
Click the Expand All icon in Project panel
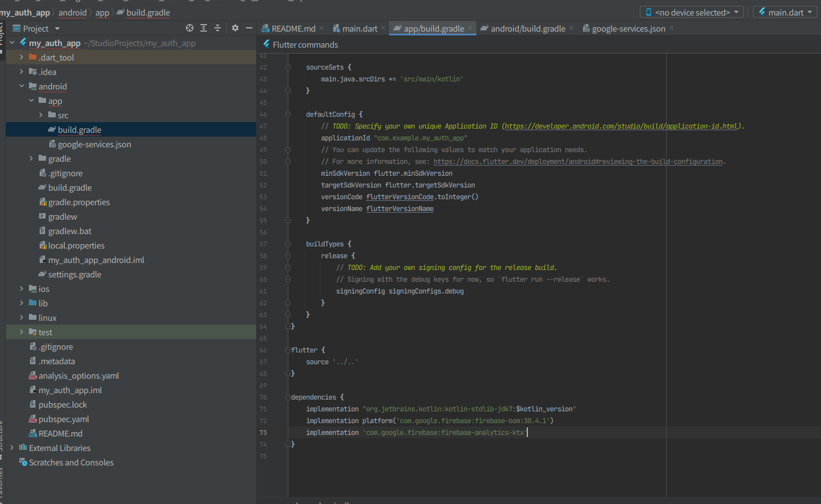coord(204,28)
